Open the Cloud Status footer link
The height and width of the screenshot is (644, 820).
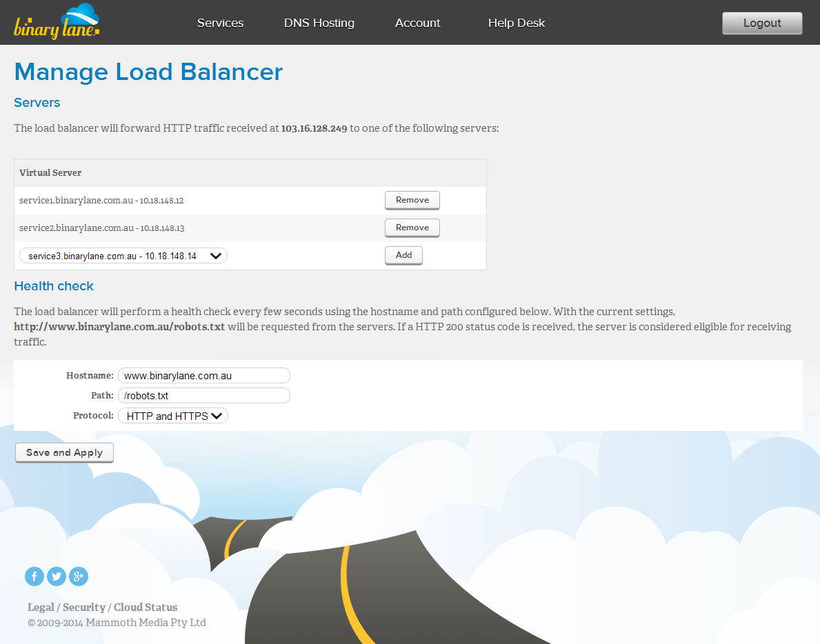point(146,607)
